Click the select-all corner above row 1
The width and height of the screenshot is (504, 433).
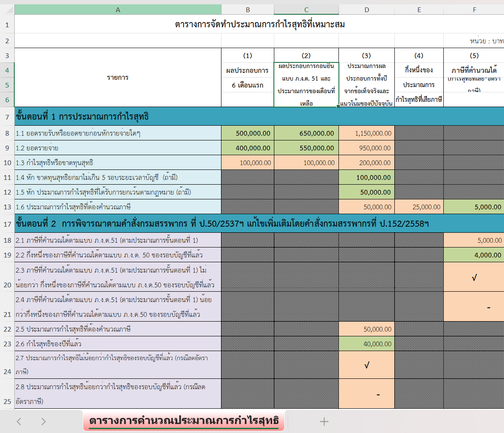[7, 10]
